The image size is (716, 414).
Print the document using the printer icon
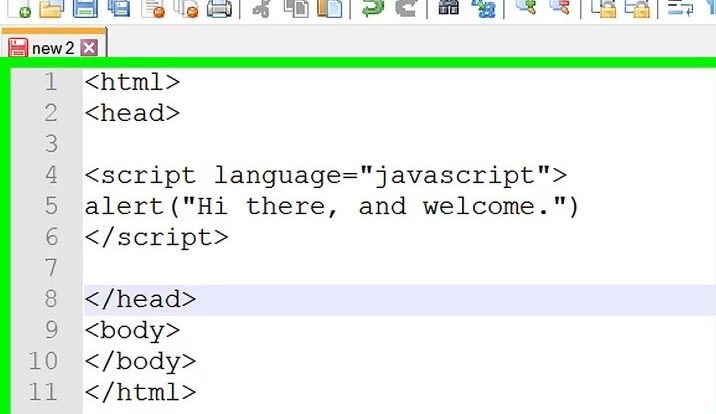(219, 8)
